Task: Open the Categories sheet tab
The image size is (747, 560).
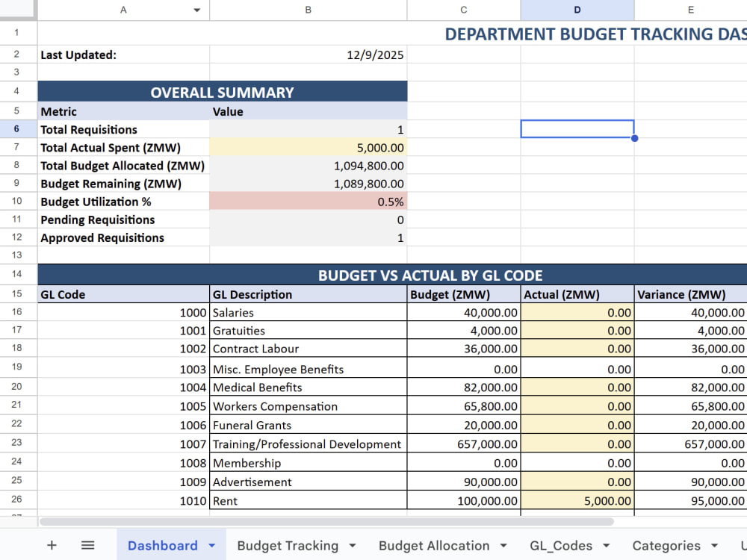Action: 666,545
